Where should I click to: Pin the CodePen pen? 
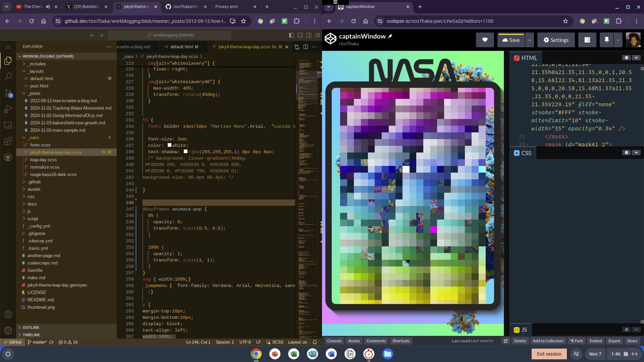(606, 40)
